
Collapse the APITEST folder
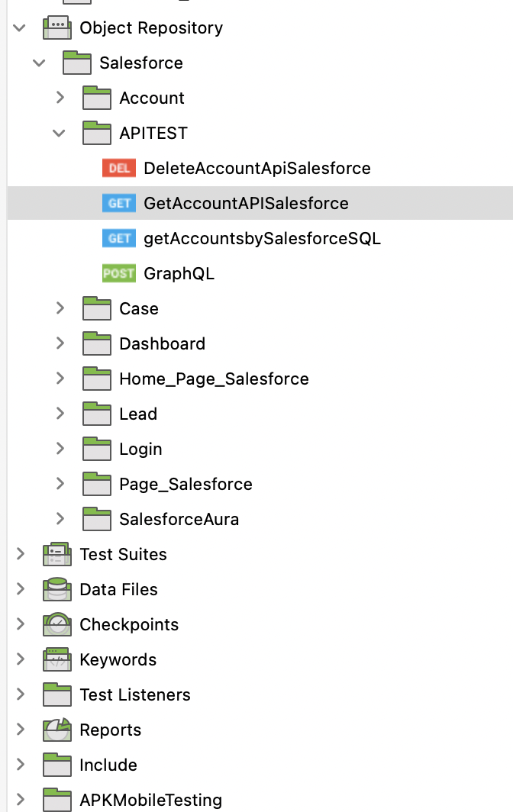59,133
